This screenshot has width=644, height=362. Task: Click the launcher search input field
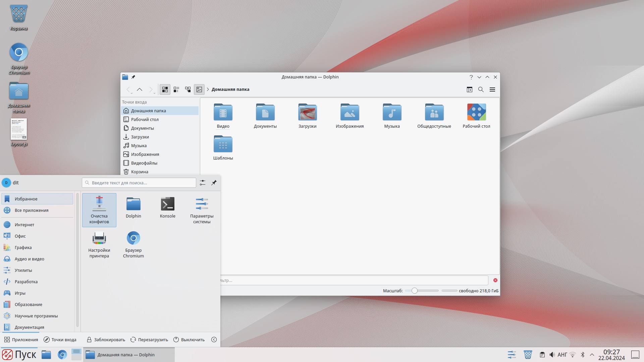139,183
